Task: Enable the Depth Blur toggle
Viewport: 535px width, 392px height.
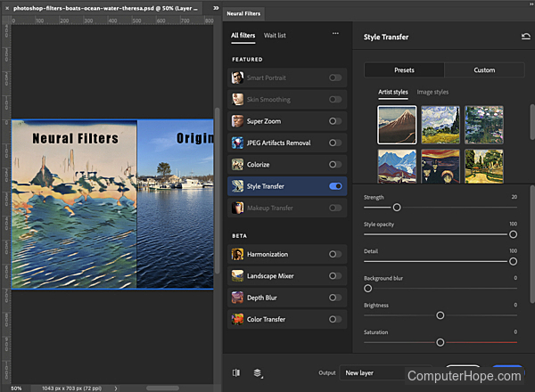Action: click(335, 298)
